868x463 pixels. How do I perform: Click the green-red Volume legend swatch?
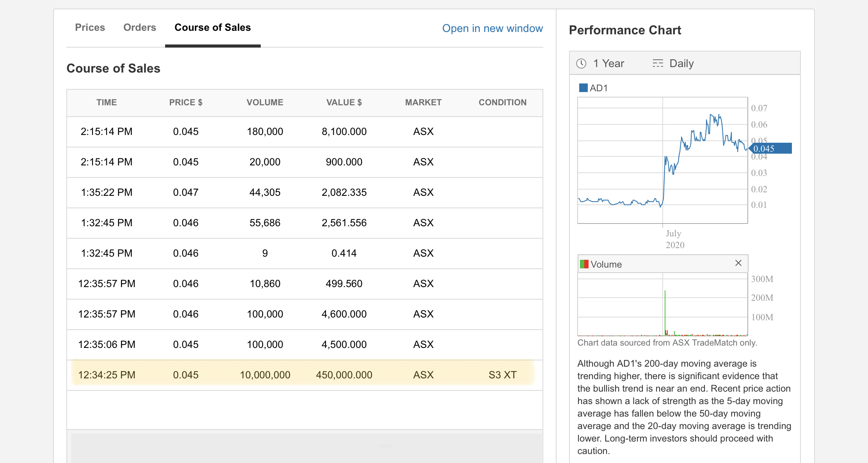point(584,264)
